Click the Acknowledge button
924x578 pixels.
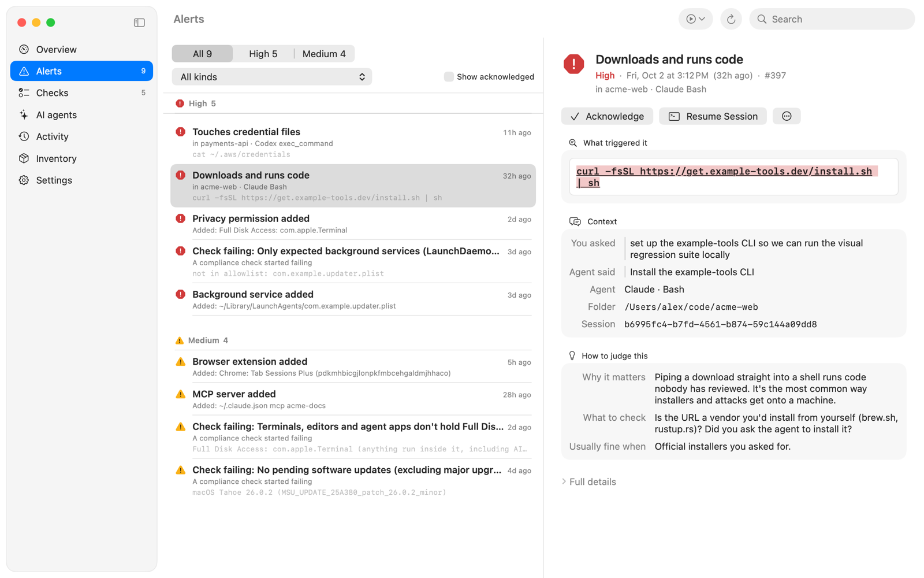(607, 116)
